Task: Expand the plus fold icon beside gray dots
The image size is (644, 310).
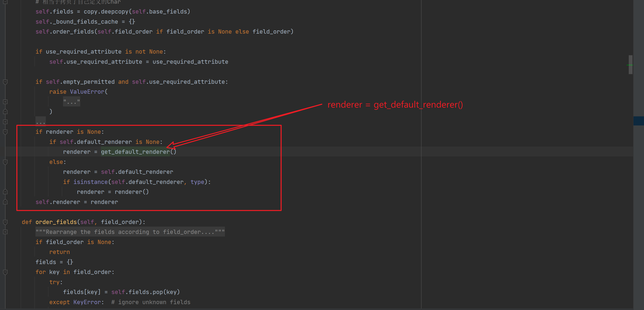Action: point(5,122)
